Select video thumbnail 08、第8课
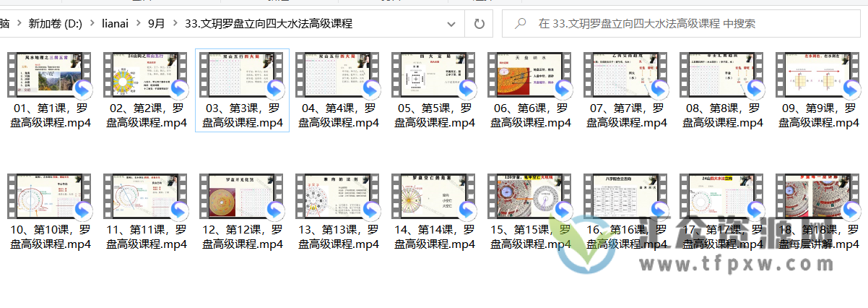The image size is (868, 308). click(x=723, y=75)
